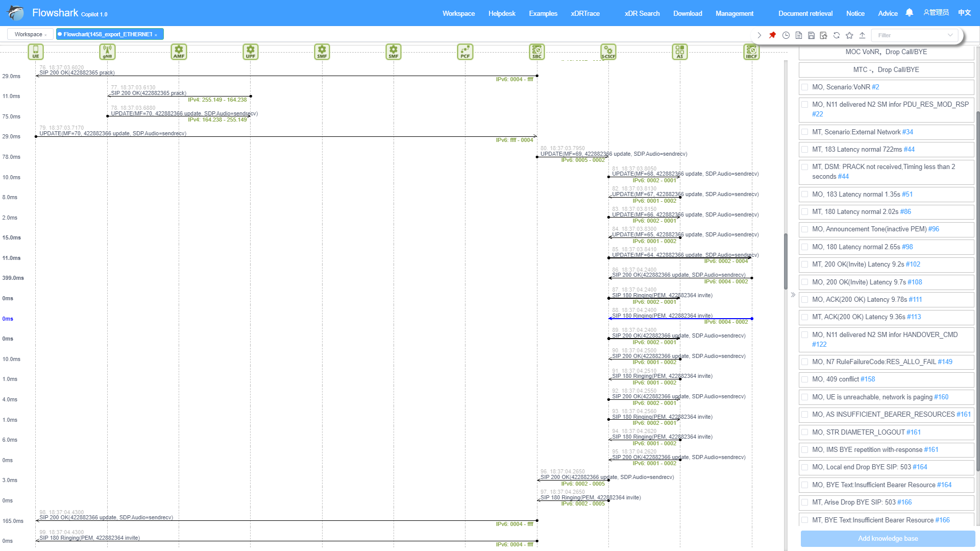Tick checkbox for MO, 409 conflict #158
980x551 pixels.
click(805, 379)
